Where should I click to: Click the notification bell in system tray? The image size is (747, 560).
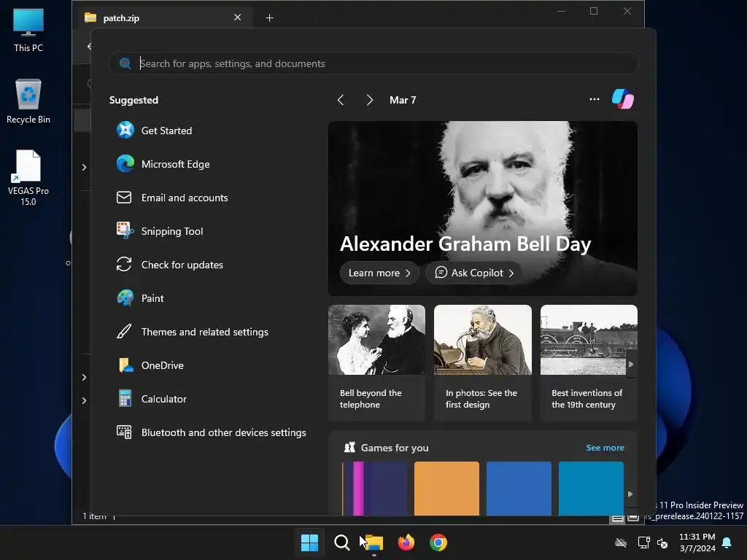coord(727,542)
